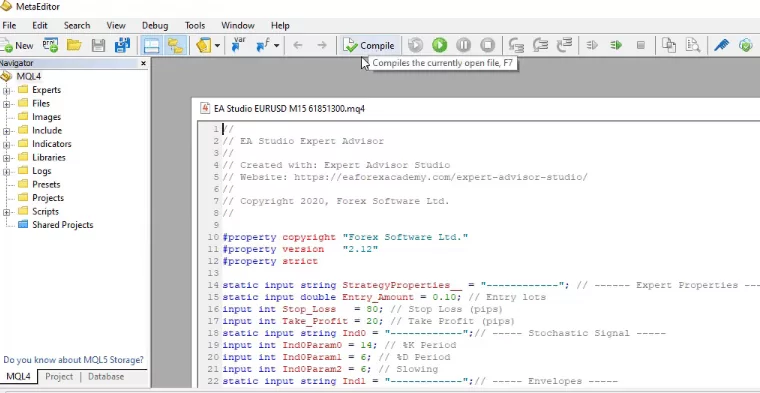Open the function list dropdown arrow
The height and width of the screenshot is (393, 760).
[276, 46]
